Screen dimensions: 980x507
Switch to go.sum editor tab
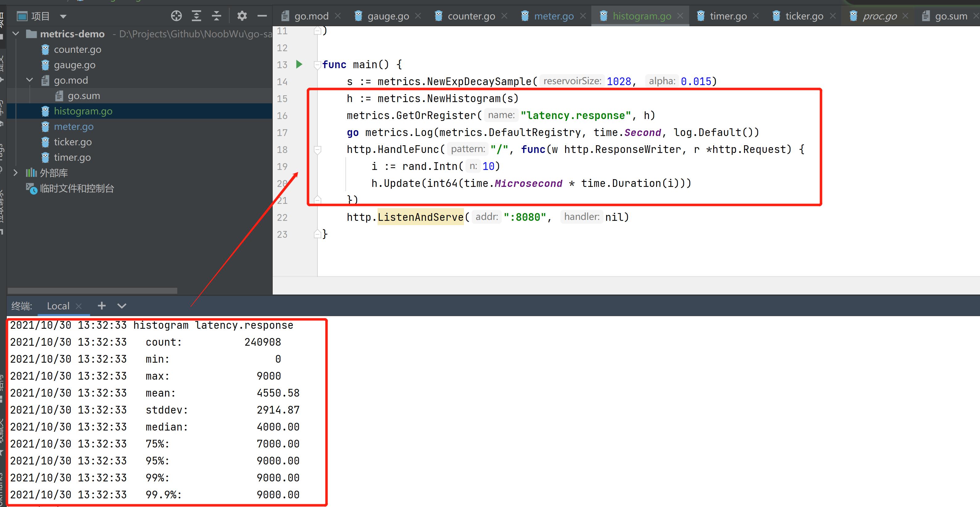pyautogui.click(x=951, y=16)
